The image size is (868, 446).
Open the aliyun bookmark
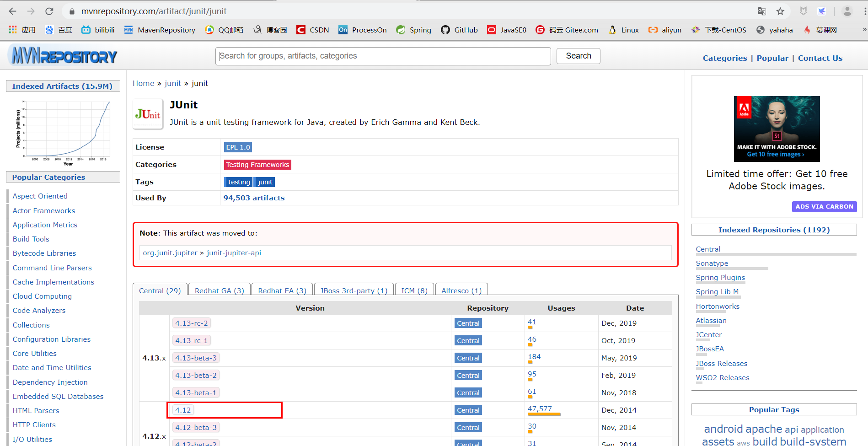click(665, 30)
